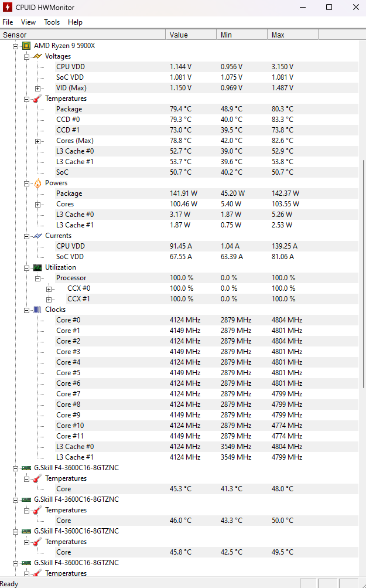Collapse the Voltages group
Viewport: 366px width, 588px height.
[x=26, y=57]
